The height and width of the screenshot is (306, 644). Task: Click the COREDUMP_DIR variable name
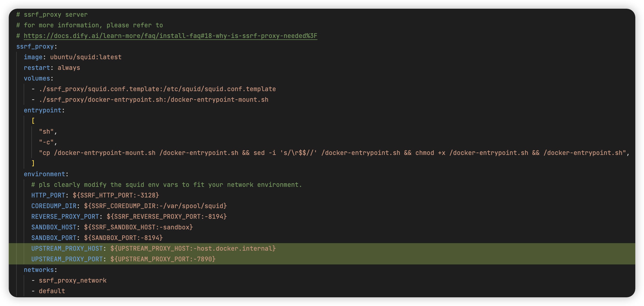point(54,206)
